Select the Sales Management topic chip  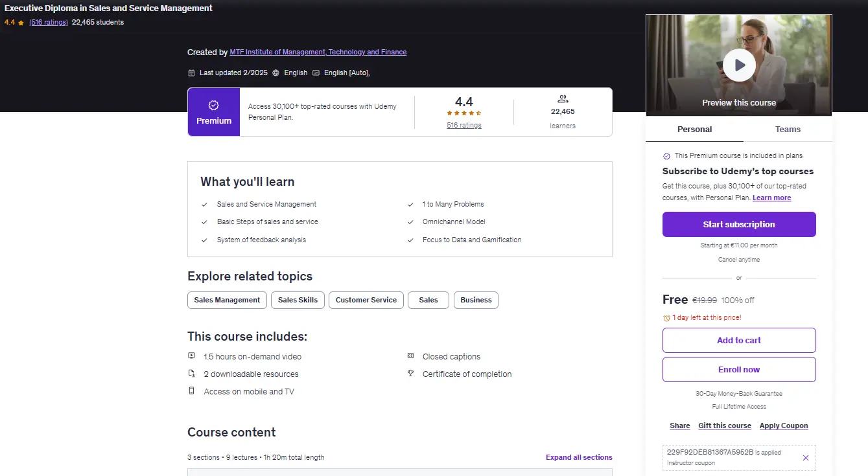tap(227, 300)
